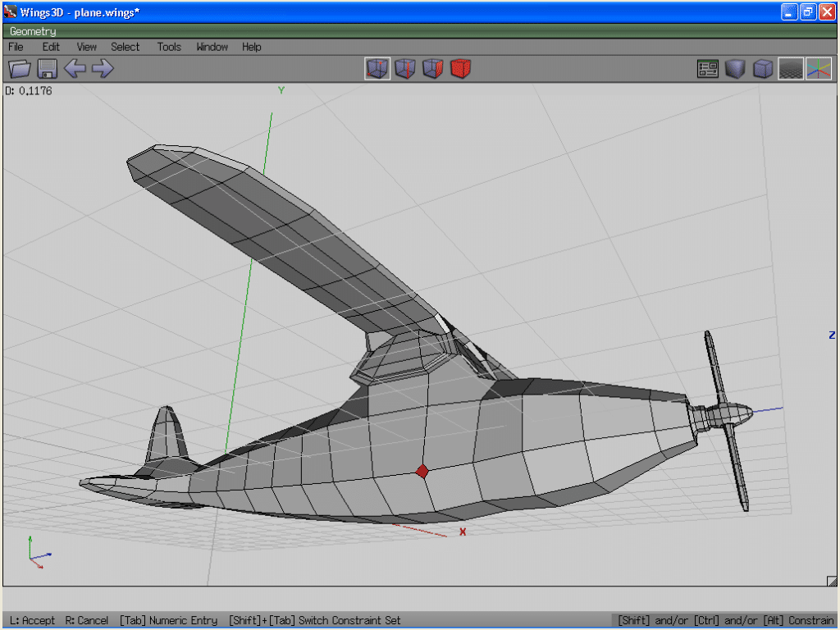Expand the Select menu
Screen dimensions: 840x630
[126, 47]
